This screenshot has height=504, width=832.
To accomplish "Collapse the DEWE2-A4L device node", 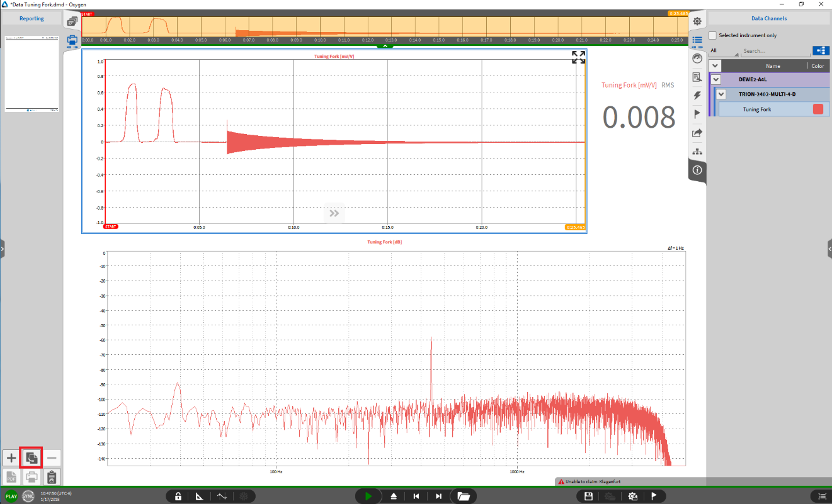I will click(x=715, y=80).
